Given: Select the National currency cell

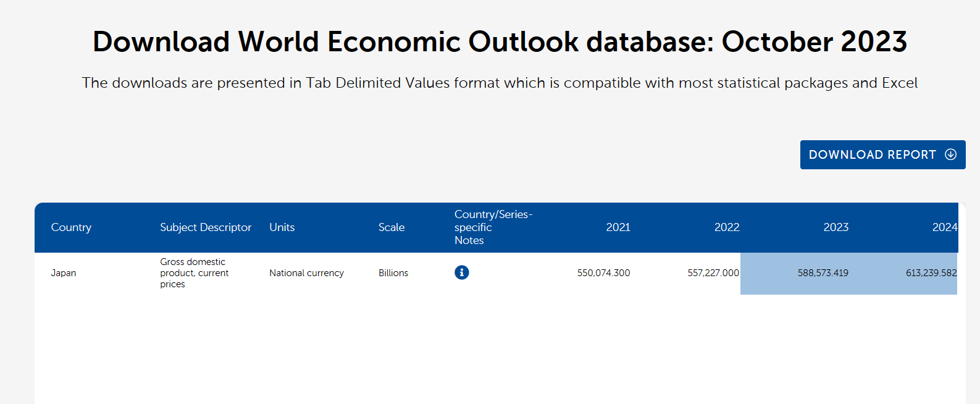Looking at the screenshot, I should click(x=306, y=273).
